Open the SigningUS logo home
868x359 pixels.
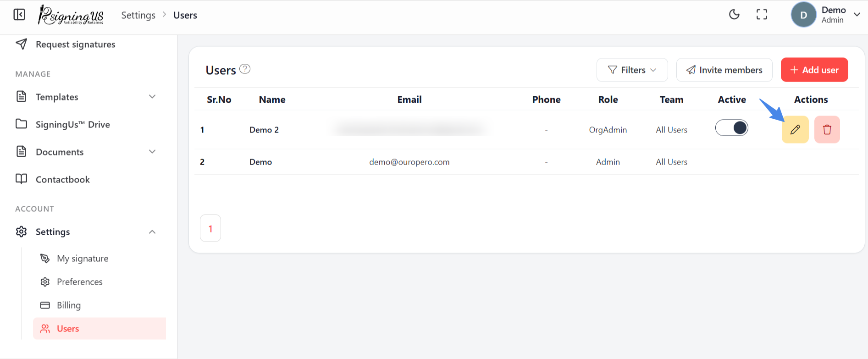pyautogui.click(x=71, y=15)
